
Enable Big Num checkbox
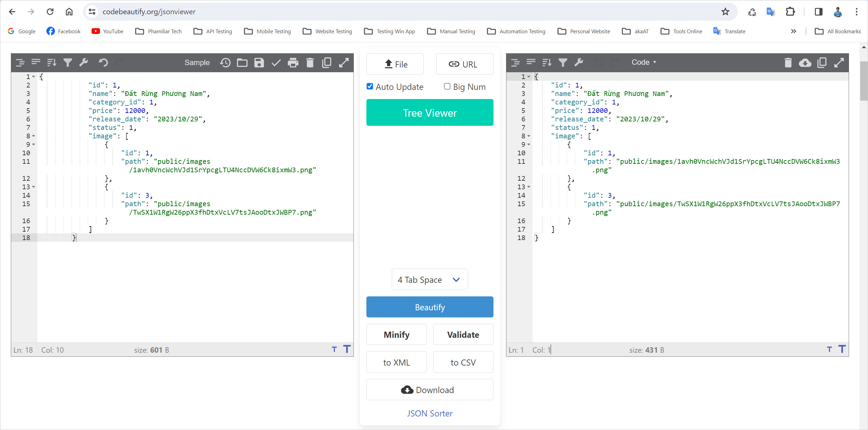[x=447, y=86]
